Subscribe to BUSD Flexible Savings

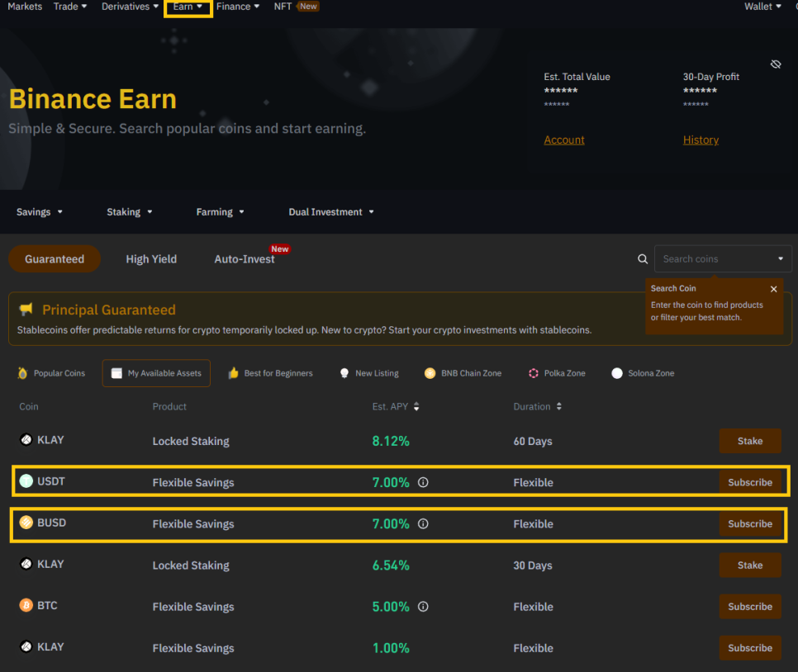[x=750, y=523]
